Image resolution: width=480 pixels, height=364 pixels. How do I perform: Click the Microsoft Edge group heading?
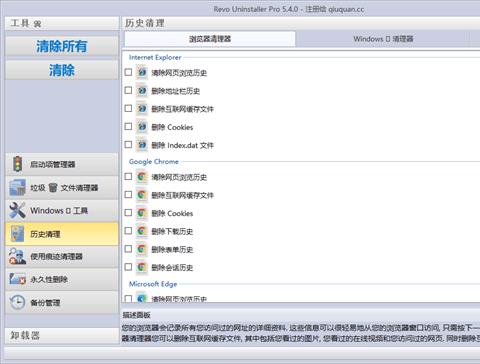[153, 284]
